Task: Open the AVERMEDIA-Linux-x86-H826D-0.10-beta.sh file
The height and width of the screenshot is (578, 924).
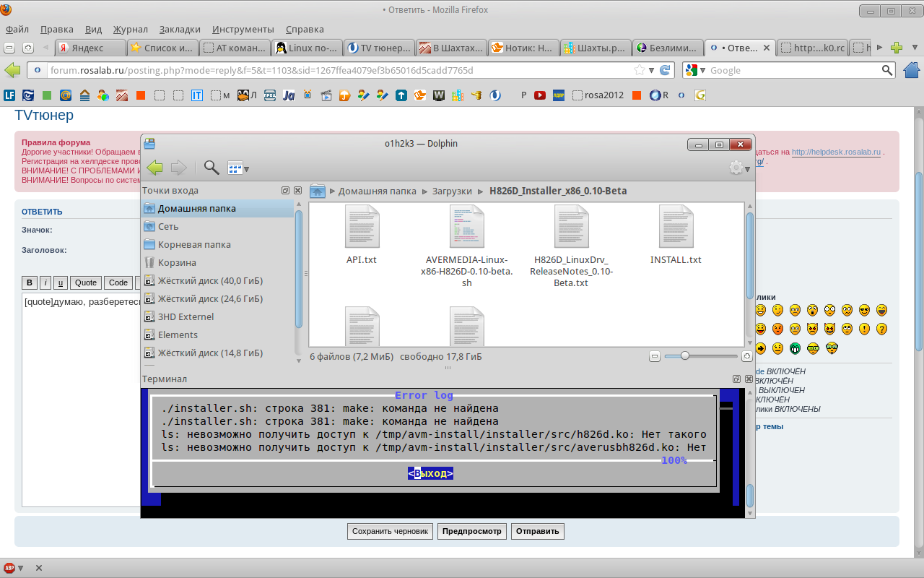Action: [x=466, y=227]
